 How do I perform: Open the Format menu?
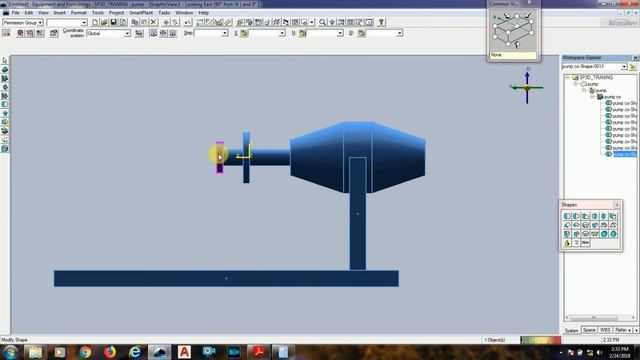coord(78,13)
